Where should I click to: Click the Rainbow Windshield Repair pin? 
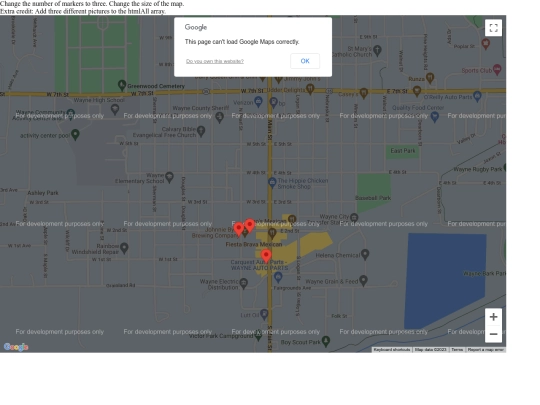(124, 248)
